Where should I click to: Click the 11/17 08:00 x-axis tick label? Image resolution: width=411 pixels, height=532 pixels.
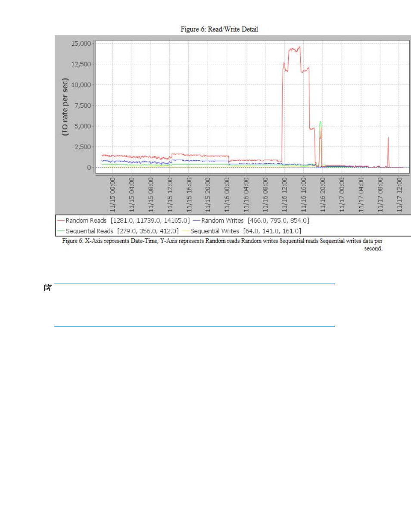(x=380, y=194)
